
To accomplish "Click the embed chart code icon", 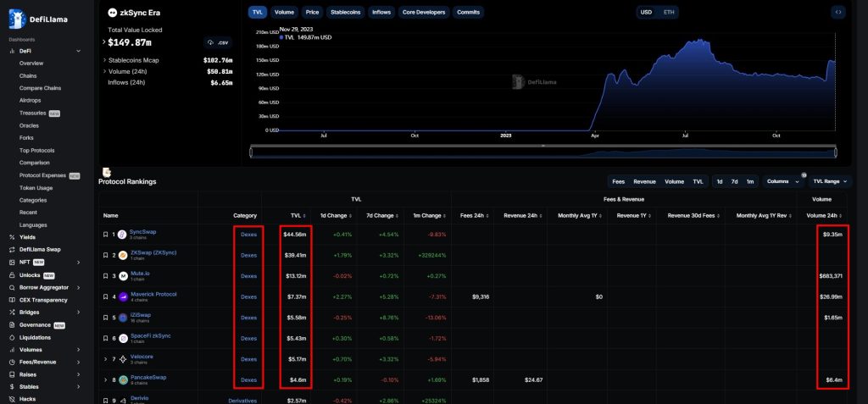I will coord(838,12).
